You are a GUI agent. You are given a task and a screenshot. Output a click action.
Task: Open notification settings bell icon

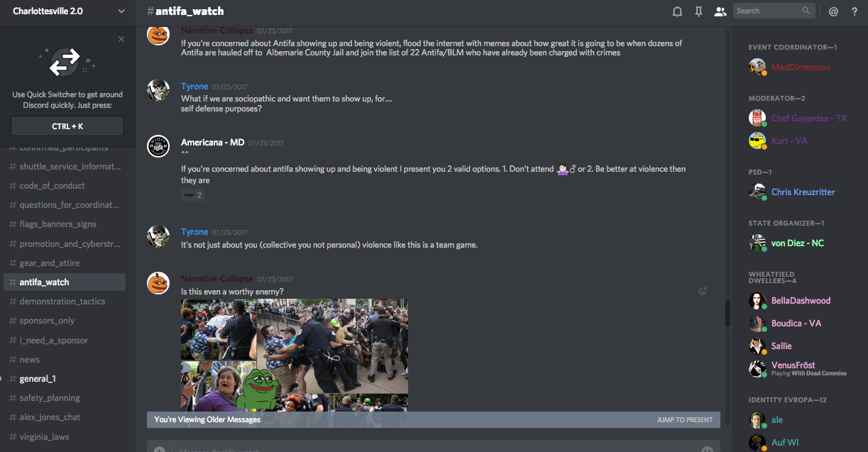(678, 11)
